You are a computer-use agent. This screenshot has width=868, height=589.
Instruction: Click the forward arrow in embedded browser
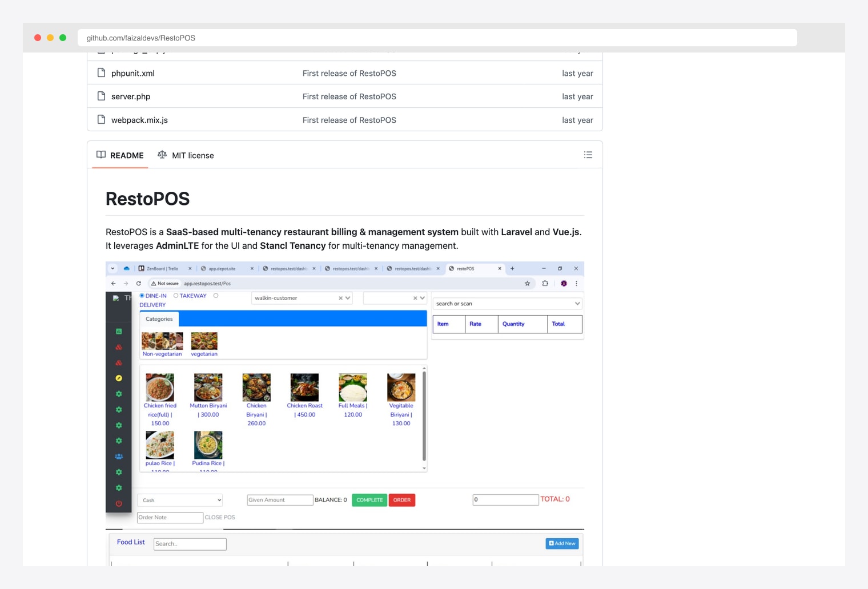pos(126,284)
